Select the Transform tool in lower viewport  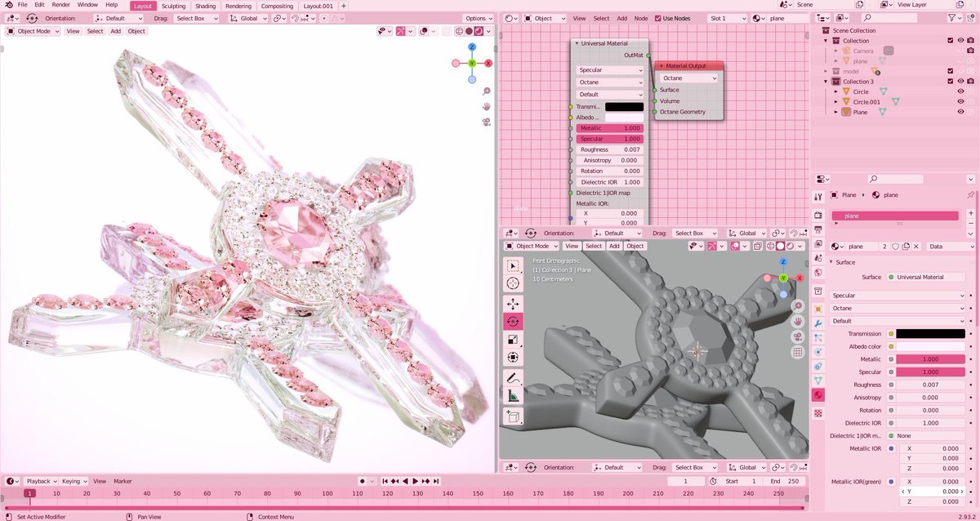[x=513, y=358]
